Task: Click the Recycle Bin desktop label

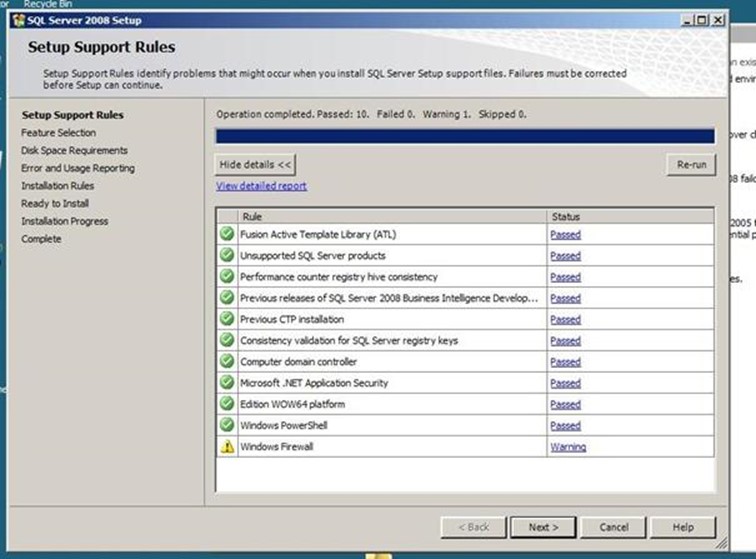Action: pos(48,4)
